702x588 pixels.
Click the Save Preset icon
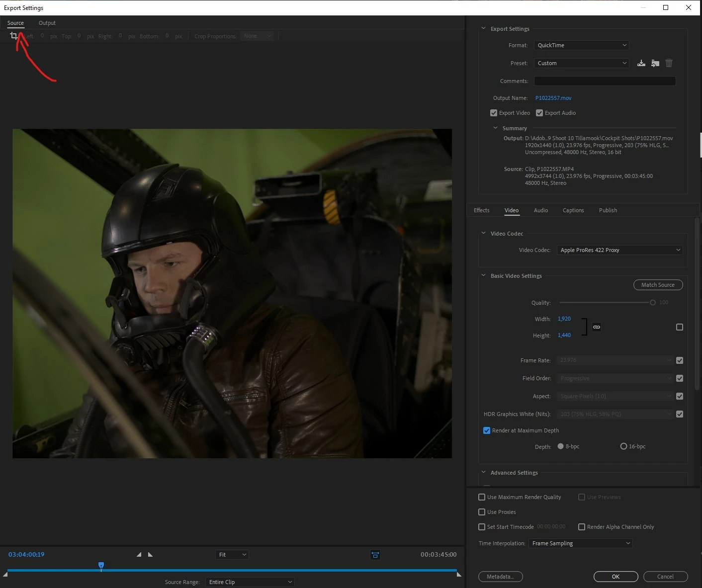(641, 63)
